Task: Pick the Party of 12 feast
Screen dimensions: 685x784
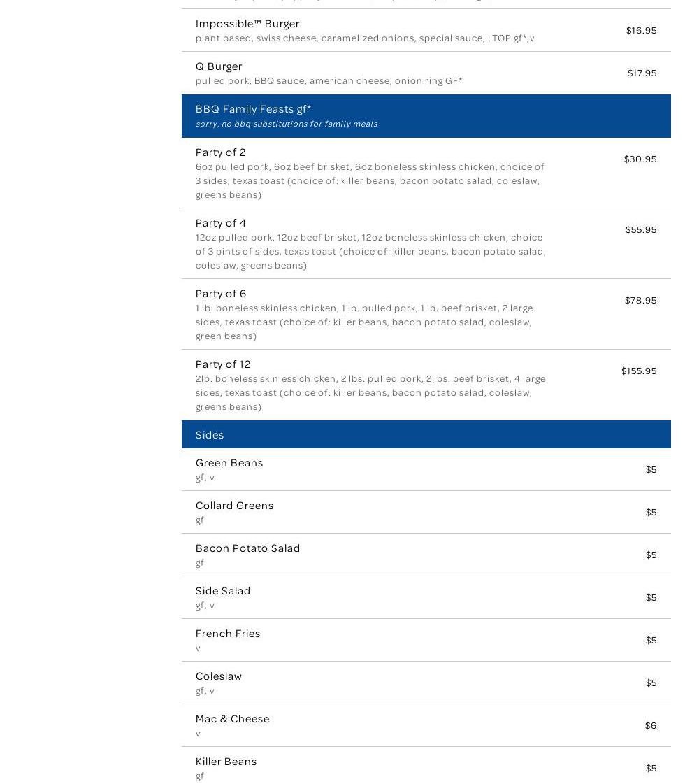Action: [223, 364]
